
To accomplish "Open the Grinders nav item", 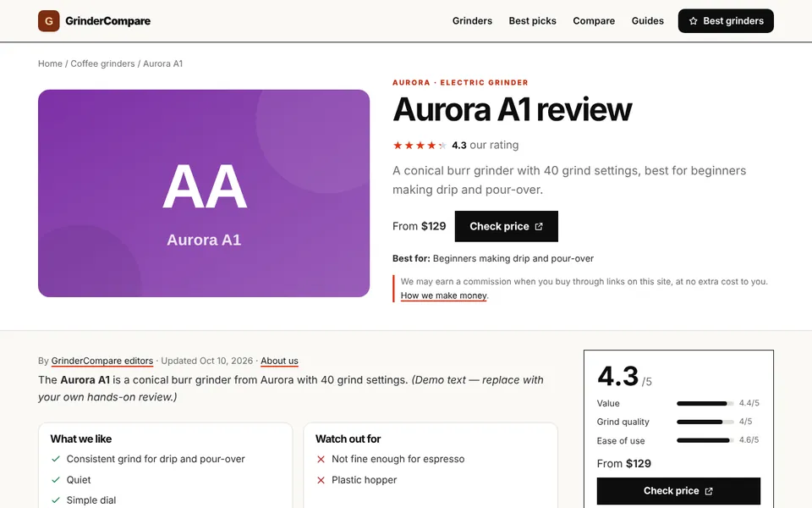I will [472, 21].
